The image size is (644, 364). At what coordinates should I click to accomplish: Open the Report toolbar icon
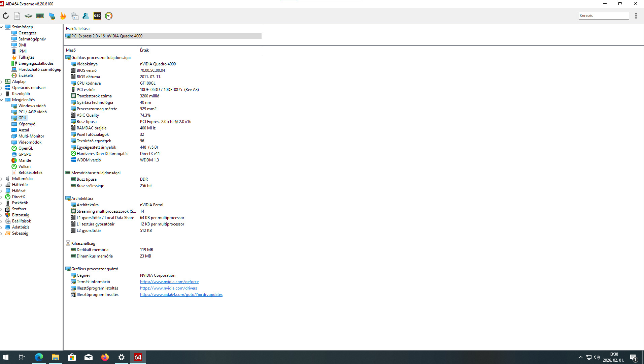point(17,16)
